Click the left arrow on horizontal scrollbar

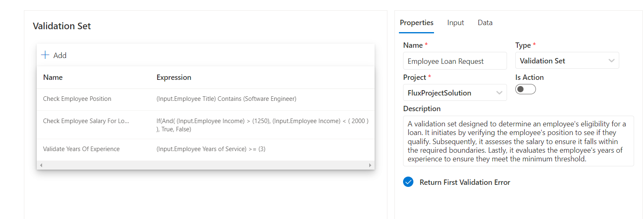40,165
